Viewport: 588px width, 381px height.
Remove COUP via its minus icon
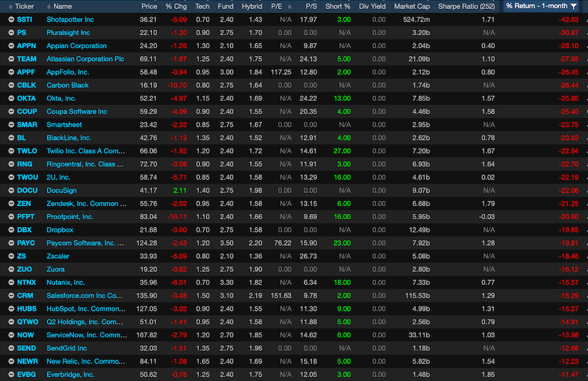(11, 111)
